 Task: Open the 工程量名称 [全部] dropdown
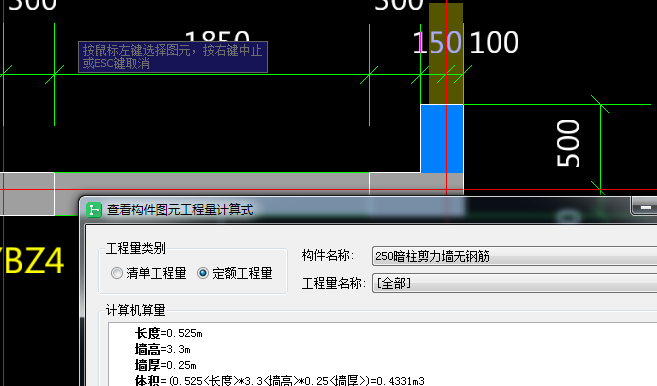(515, 283)
